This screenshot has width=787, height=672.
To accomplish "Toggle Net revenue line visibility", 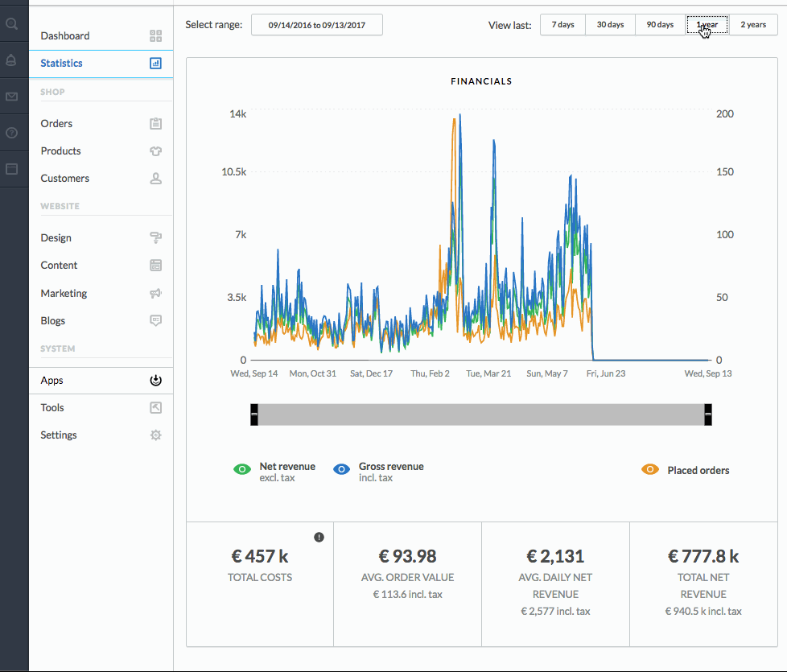I will [242, 470].
